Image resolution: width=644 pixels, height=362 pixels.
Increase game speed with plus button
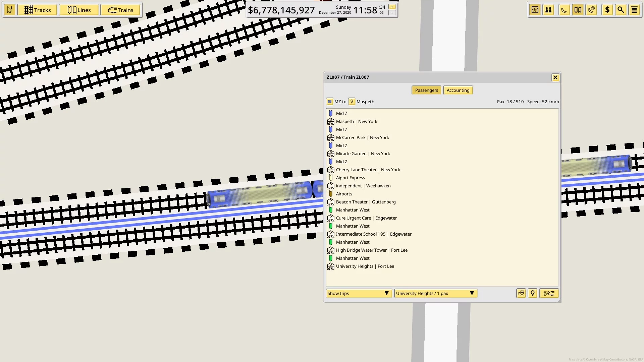coord(392,7)
